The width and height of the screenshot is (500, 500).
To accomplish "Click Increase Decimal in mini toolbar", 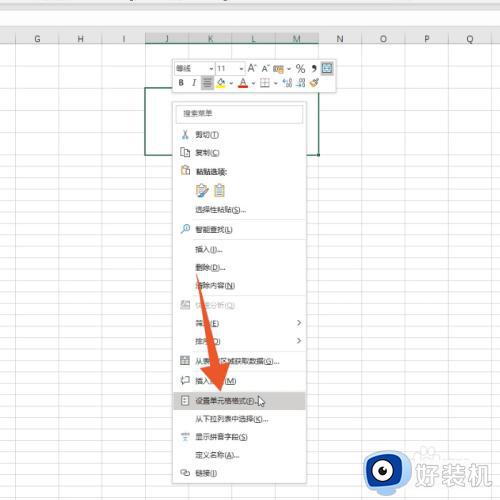I will (287, 83).
